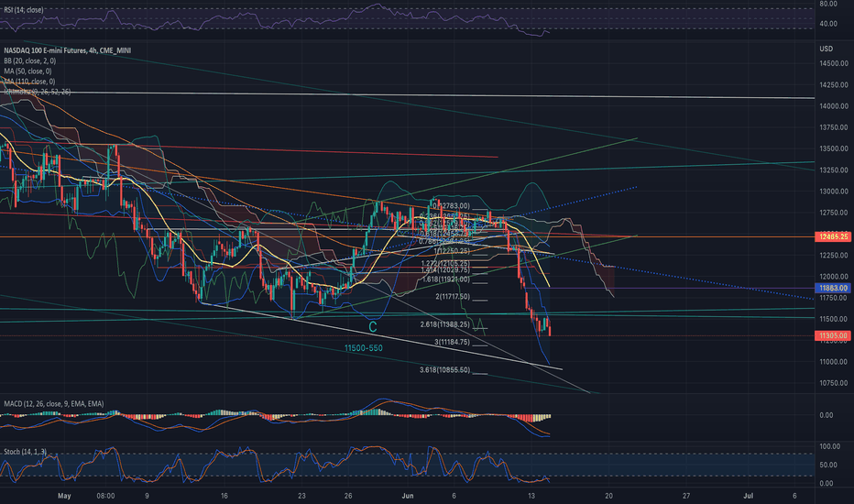
Task: Select the Fibonacci 3(11184.75) level label
Action: tap(452, 342)
